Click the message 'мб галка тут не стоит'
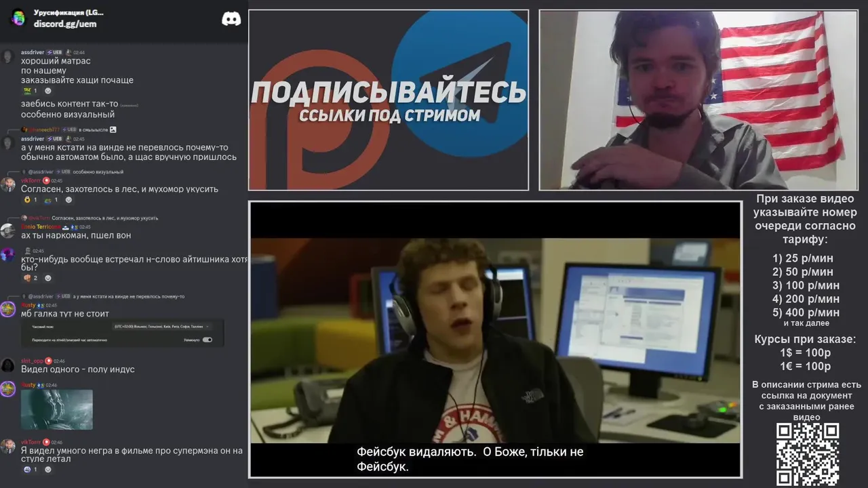This screenshot has width=868, height=488. coord(65,314)
